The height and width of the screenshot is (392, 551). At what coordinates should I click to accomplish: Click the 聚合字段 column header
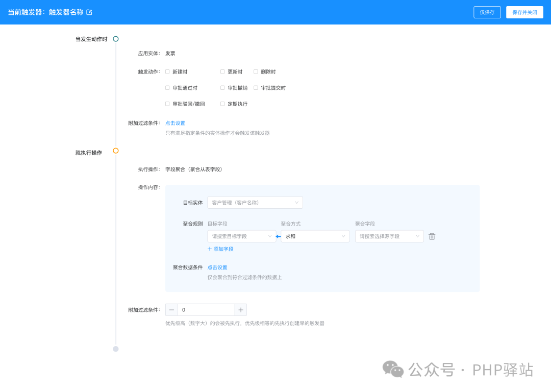365,224
